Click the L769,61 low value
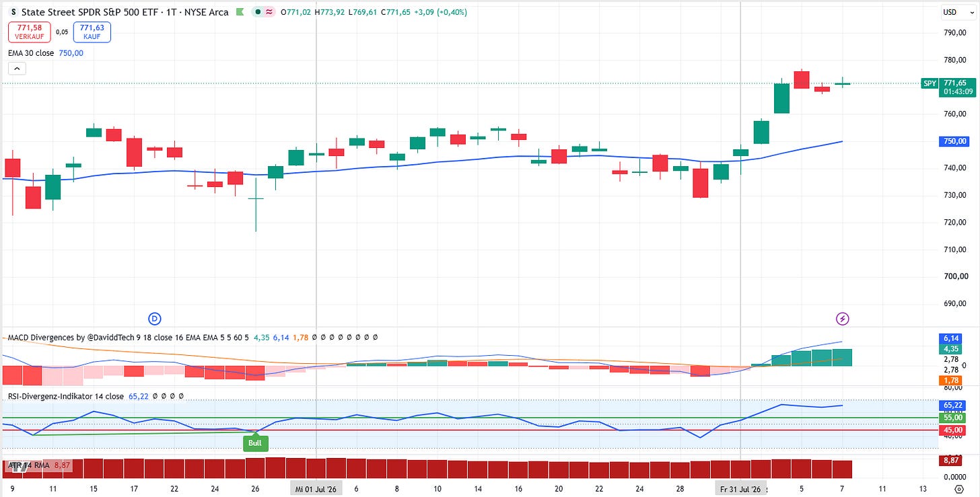Viewport: 980px width, 497px height. point(365,12)
